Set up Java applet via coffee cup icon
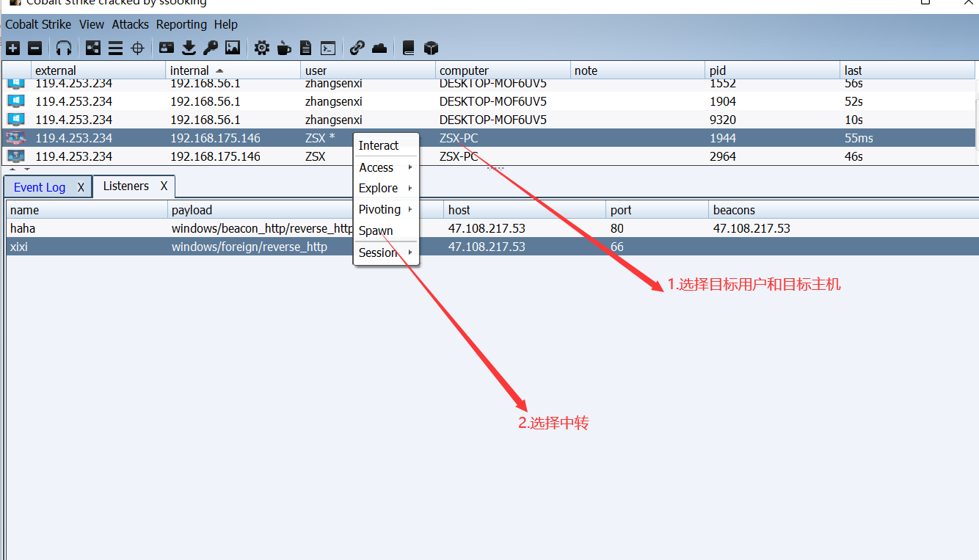 pyautogui.click(x=284, y=48)
